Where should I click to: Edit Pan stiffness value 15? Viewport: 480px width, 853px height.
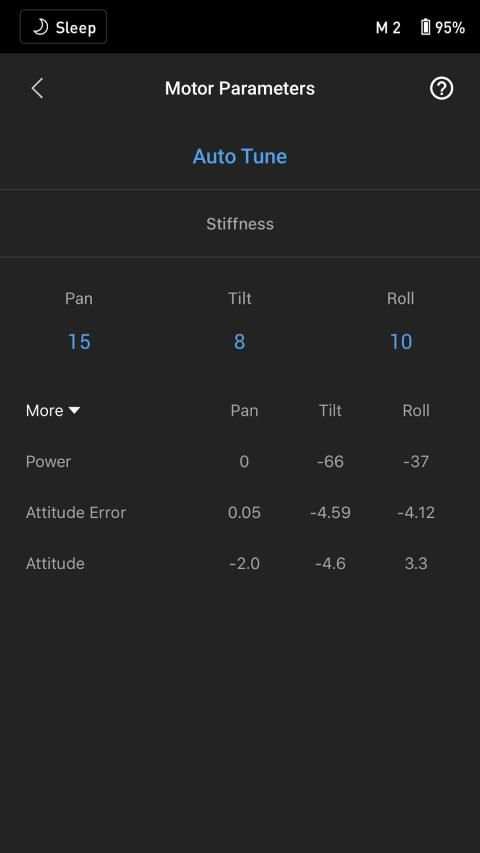point(79,342)
